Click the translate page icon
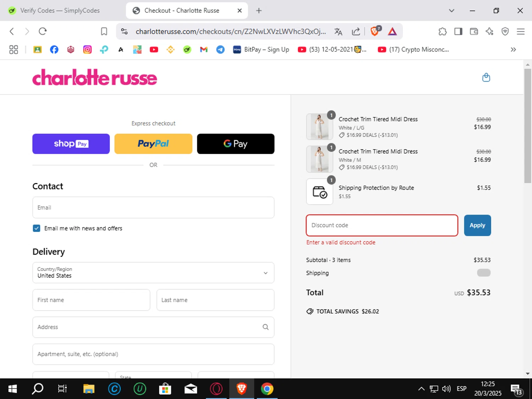532x399 pixels. (338, 32)
